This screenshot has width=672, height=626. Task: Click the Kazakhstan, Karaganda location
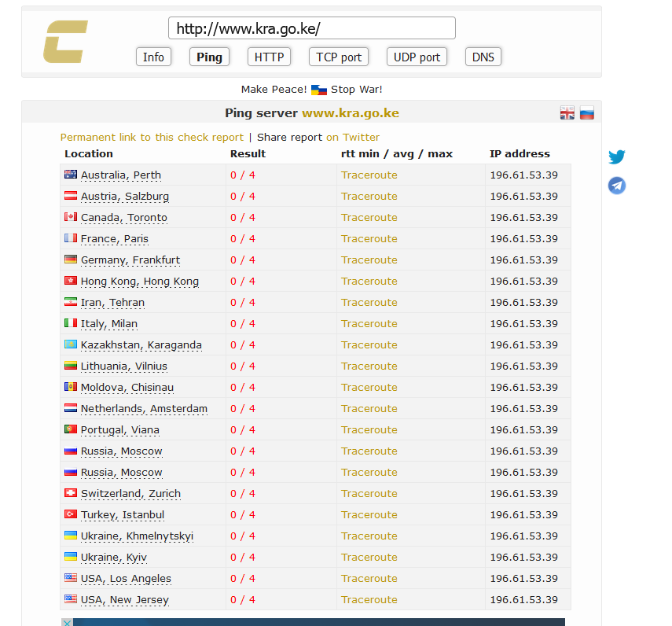click(141, 345)
